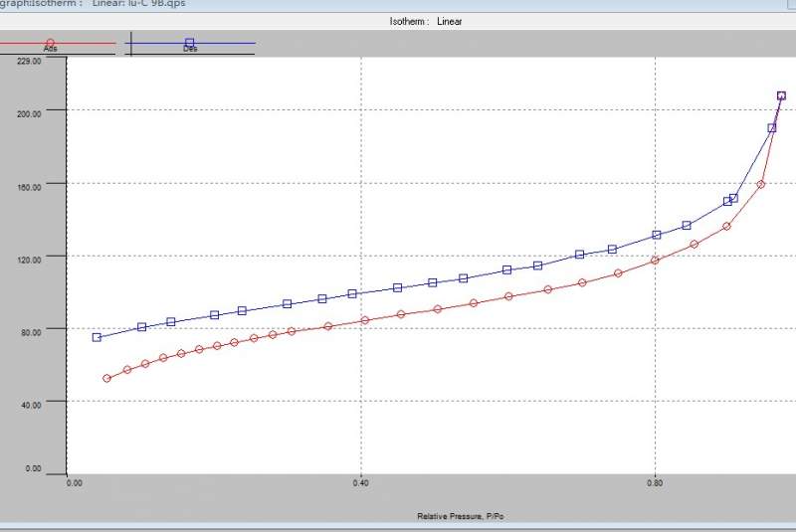Click the 200.00 y-axis label
Image resolution: width=796 pixels, height=532 pixels.
(x=29, y=114)
